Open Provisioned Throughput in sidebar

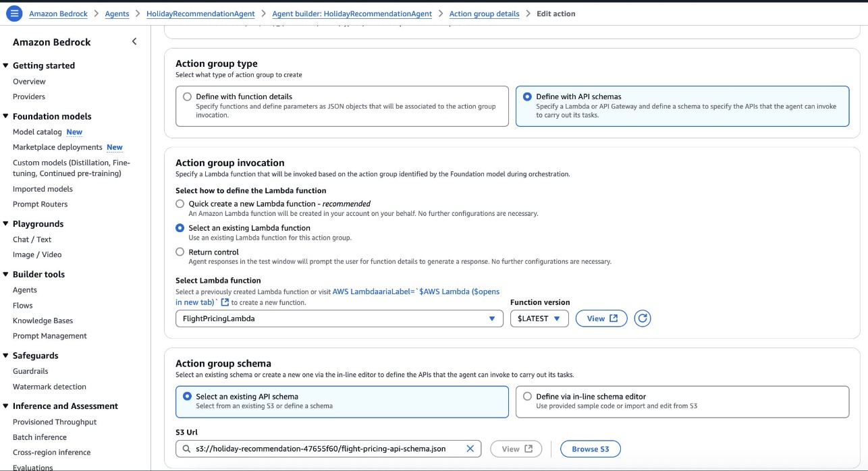[55, 422]
